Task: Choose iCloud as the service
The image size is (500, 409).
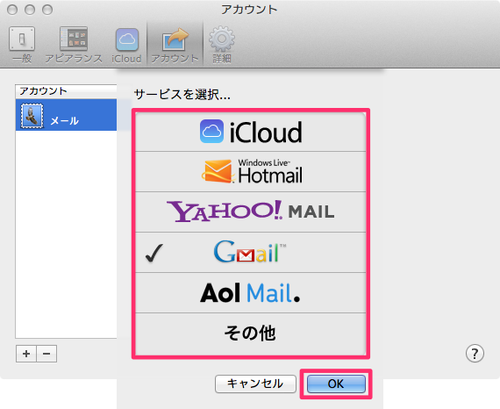Action: coord(251,132)
